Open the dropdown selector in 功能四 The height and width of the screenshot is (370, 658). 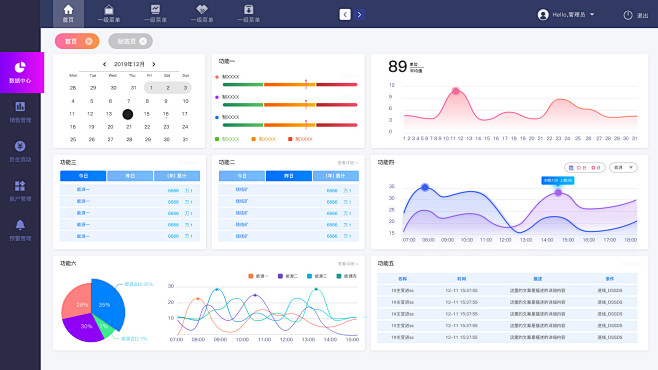623,167
